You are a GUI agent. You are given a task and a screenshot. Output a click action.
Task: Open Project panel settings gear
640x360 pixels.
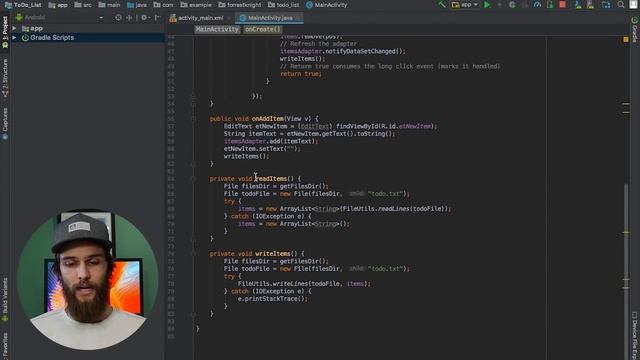[144, 18]
